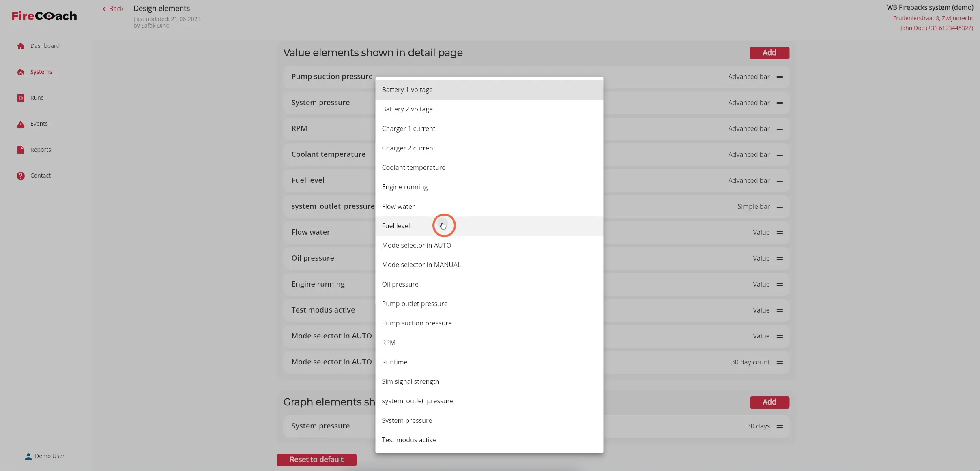This screenshot has height=471, width=980.
Task: Select RPM in dropdown list
Action: coord(489,343)
